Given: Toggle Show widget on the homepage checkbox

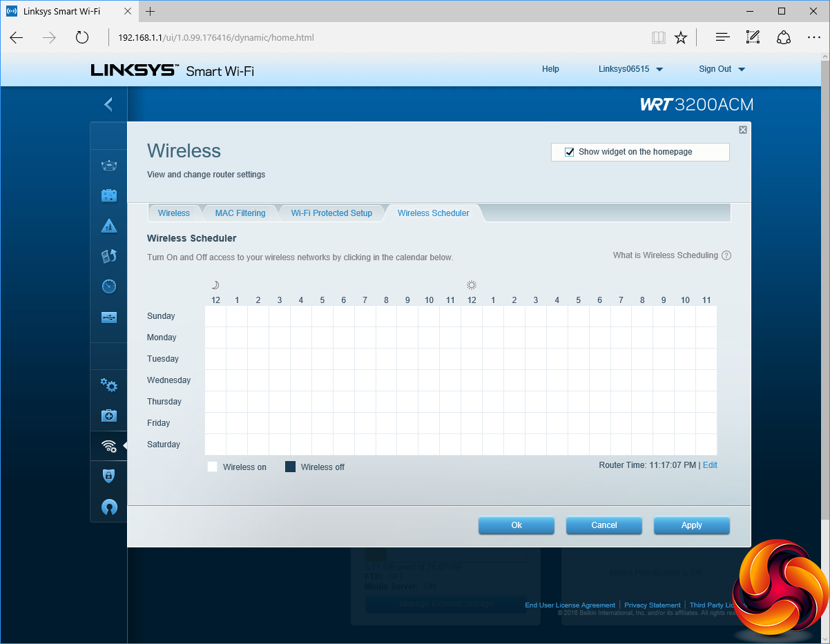Looking at the screenshot, I should pos(570,152).
